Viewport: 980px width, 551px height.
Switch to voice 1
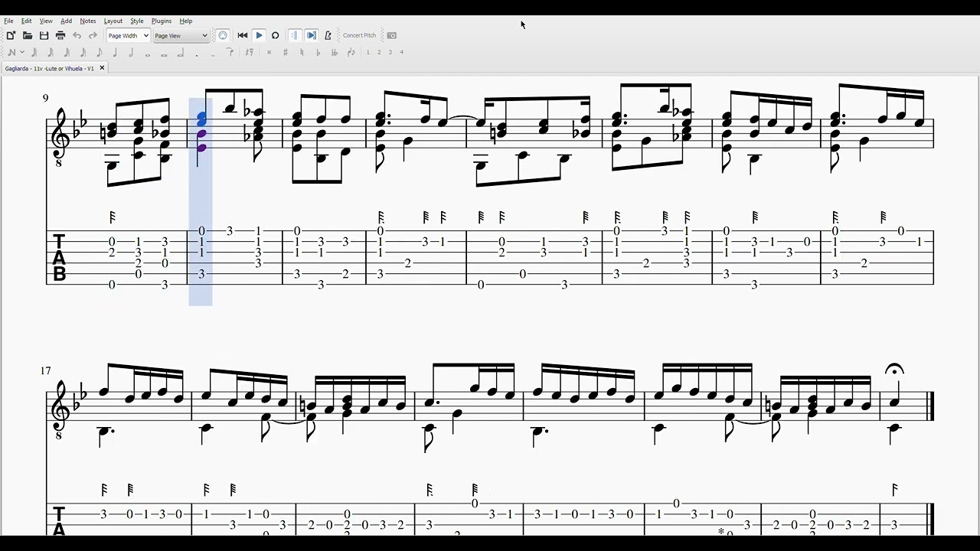tap(367, 52)
